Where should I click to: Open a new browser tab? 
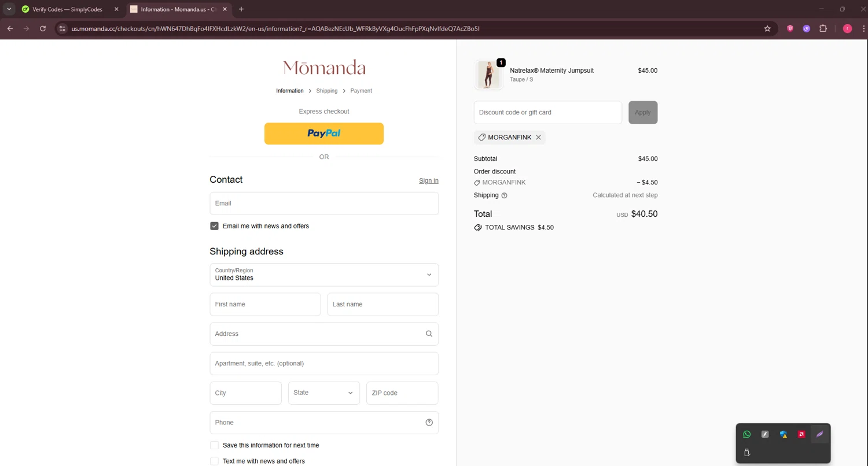tap(241, 9)
